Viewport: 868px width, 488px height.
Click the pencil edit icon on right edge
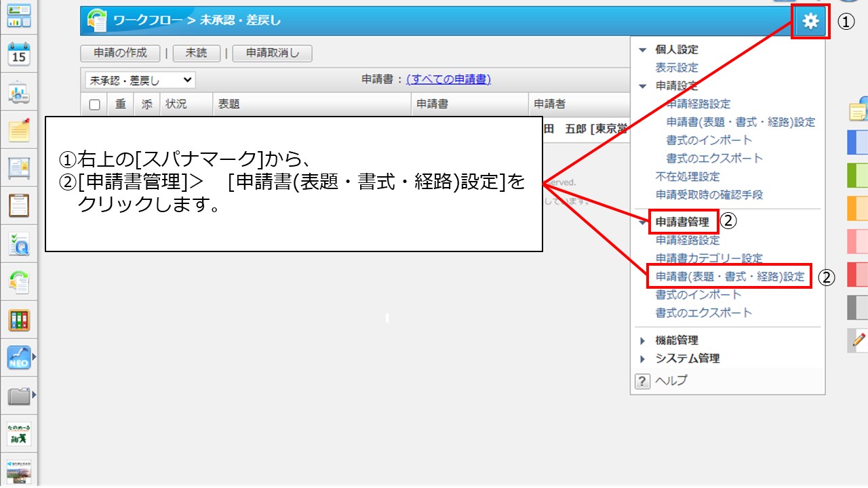(859, 340)
